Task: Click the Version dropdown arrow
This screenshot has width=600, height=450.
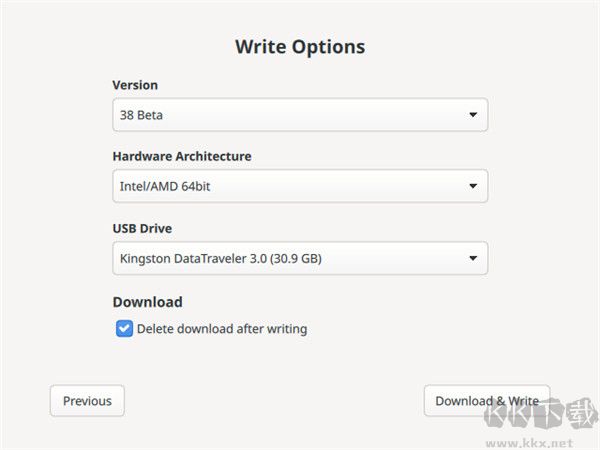Action: [473, 115]
